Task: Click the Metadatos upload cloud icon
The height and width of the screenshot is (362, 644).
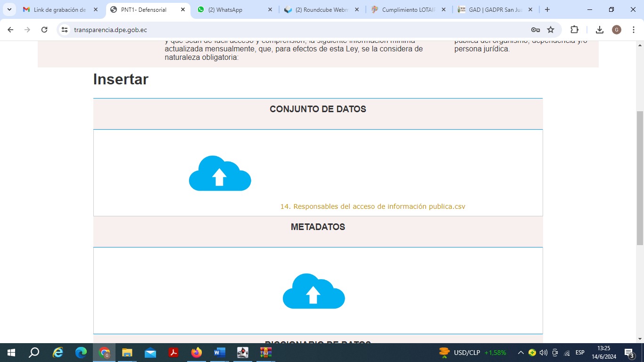Action: point(314,291)
